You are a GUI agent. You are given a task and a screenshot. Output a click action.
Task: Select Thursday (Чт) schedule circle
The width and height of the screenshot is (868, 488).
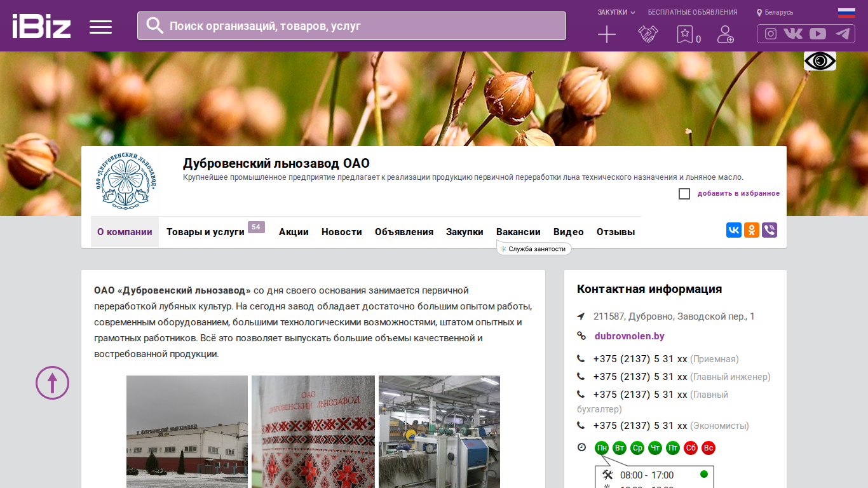(x=655, y=448)
